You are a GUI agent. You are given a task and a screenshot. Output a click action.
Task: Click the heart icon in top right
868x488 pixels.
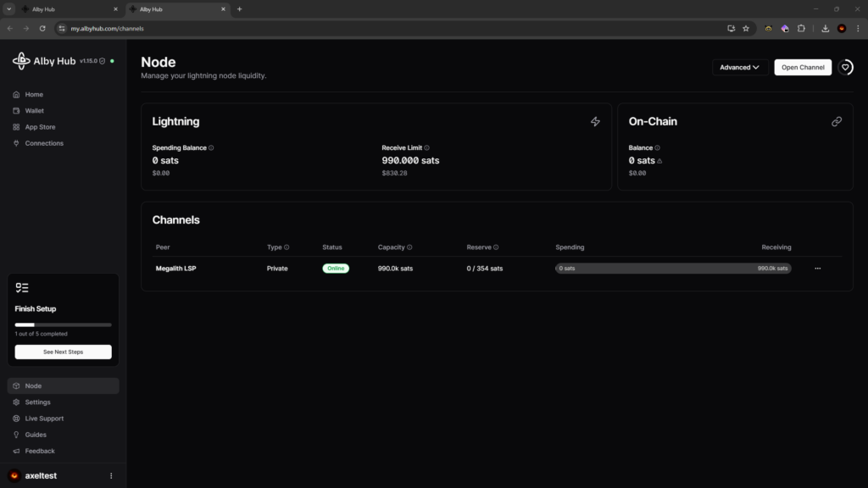click(845, 68)
